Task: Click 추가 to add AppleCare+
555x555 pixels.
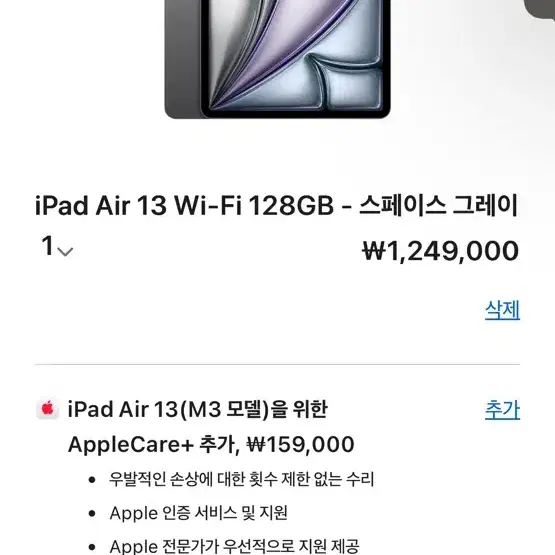Action: point(502,410)
